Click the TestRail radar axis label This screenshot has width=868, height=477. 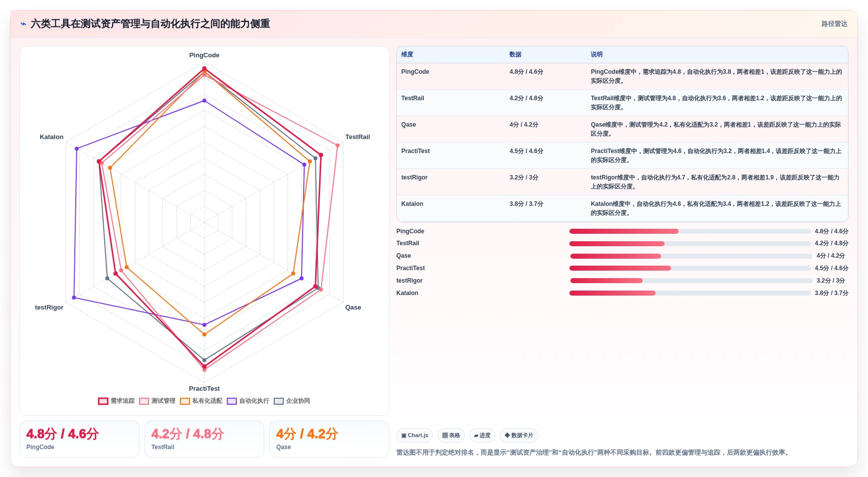coord(357,137)
